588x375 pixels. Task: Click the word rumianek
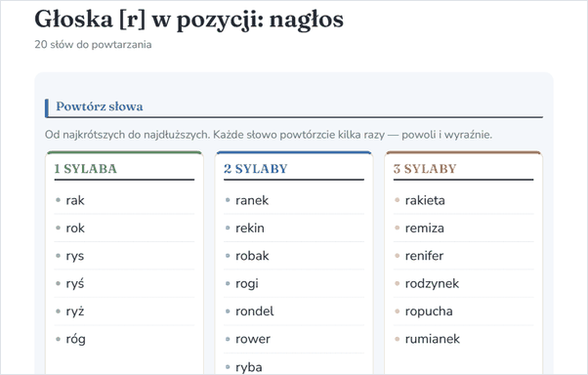(x=433, y=340)
